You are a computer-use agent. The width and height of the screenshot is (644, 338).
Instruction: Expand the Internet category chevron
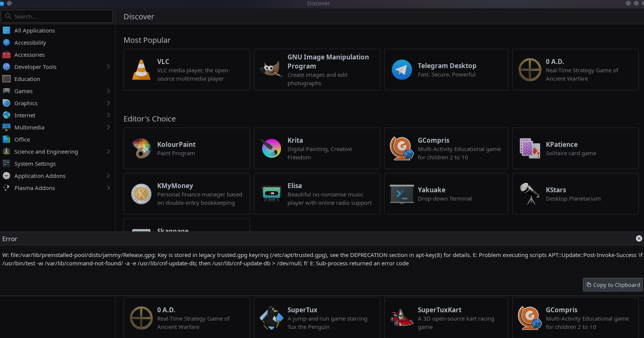tap(108, 115)
